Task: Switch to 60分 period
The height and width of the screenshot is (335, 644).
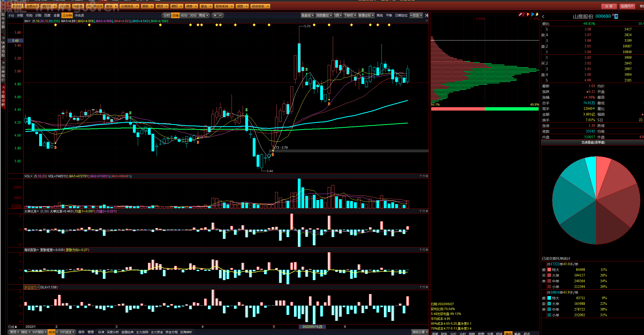Action: click(184, 15)
